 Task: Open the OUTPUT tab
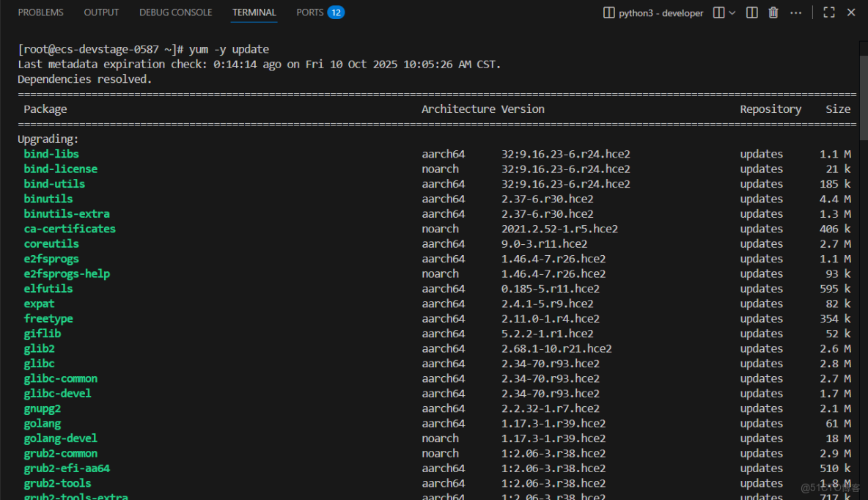[101, 12]
